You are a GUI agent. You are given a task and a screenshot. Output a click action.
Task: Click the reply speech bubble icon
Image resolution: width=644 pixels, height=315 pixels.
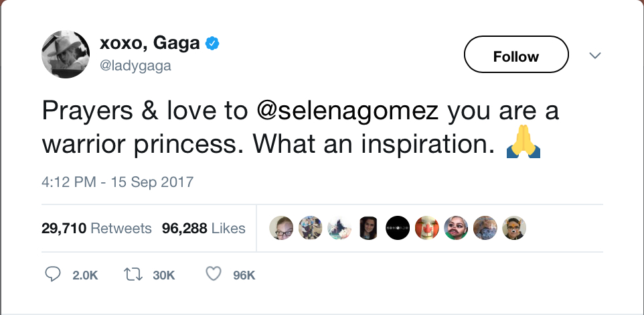[52, 274]
